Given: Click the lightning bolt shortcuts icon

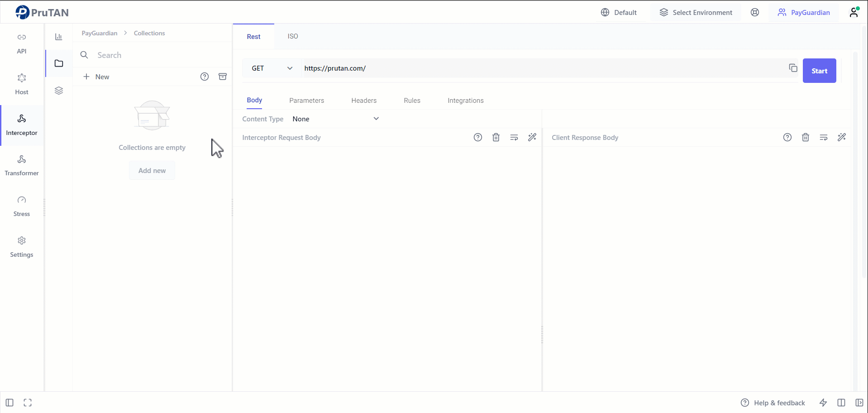Looking at the screenshot, I should (823, 403).
